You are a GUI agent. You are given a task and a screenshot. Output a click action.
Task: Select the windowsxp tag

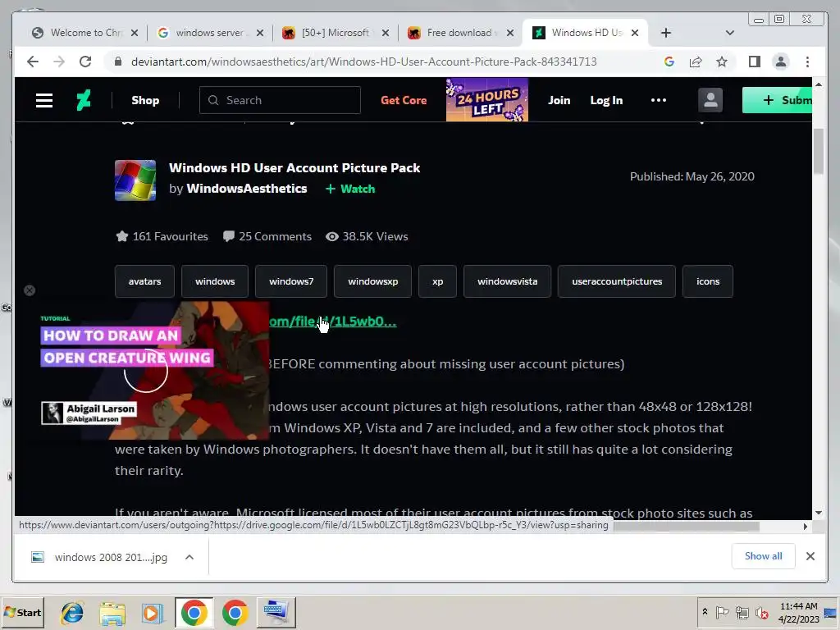[x=373, y=281]
